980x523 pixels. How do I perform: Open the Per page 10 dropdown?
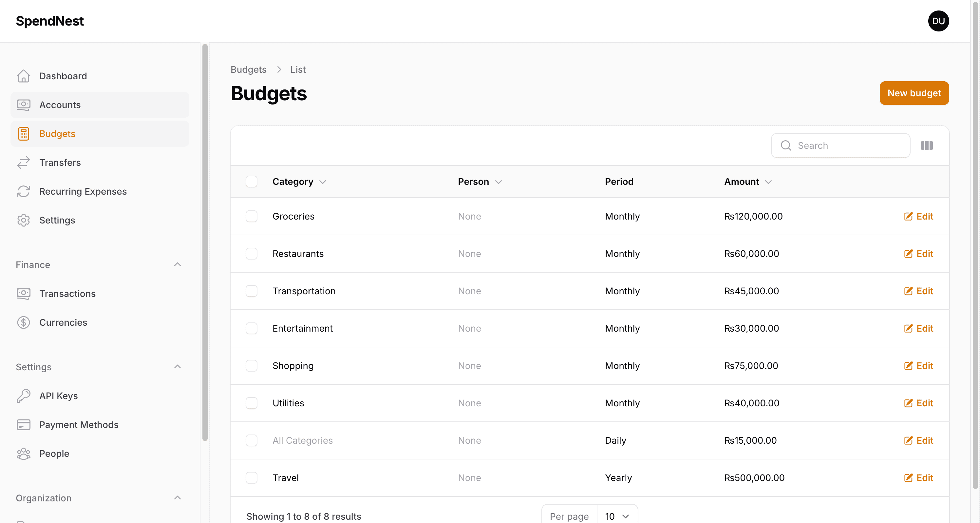coord(617,516)
